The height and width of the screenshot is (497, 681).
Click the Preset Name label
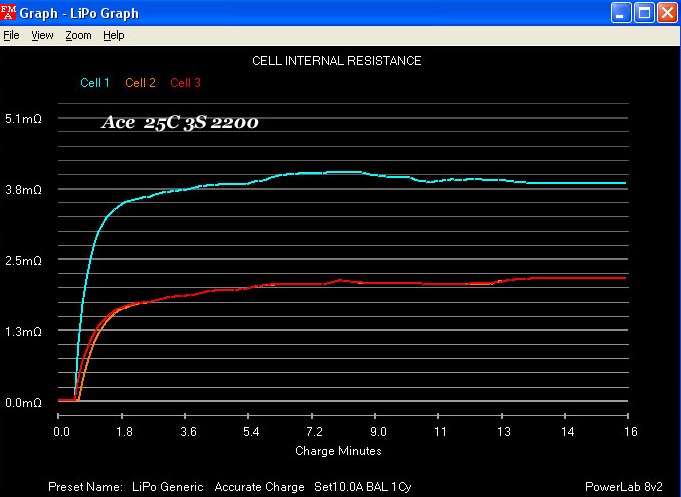[x=86, y=487]
